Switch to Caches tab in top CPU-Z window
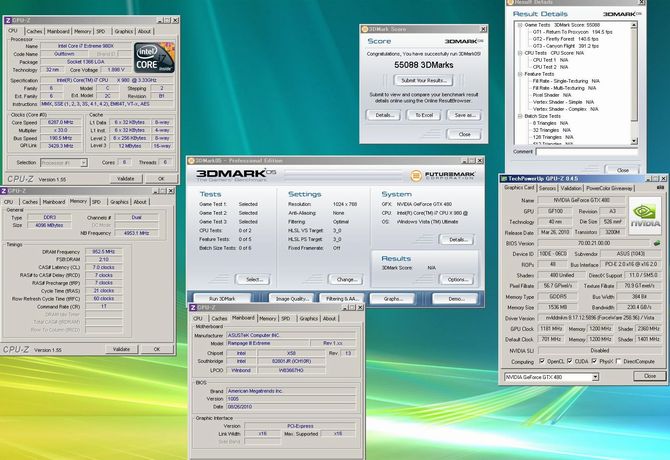This screenshot has width=670, height=460. point(34,31)
